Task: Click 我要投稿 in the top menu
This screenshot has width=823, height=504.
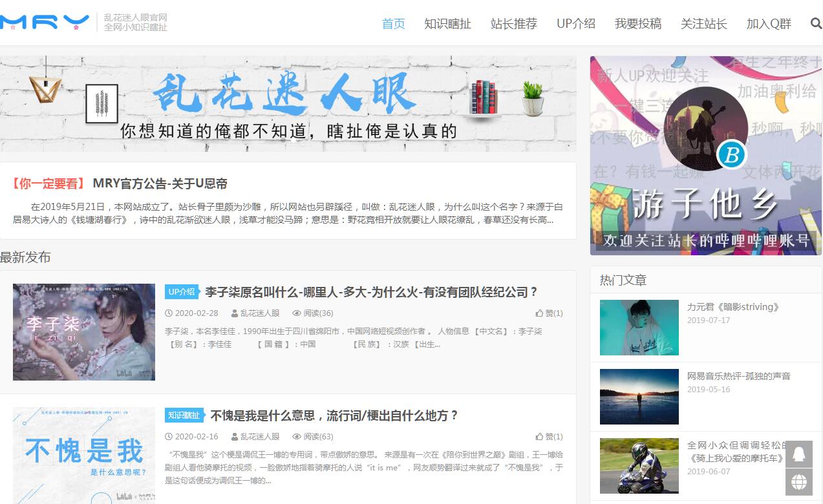Action: click(637, 24)
